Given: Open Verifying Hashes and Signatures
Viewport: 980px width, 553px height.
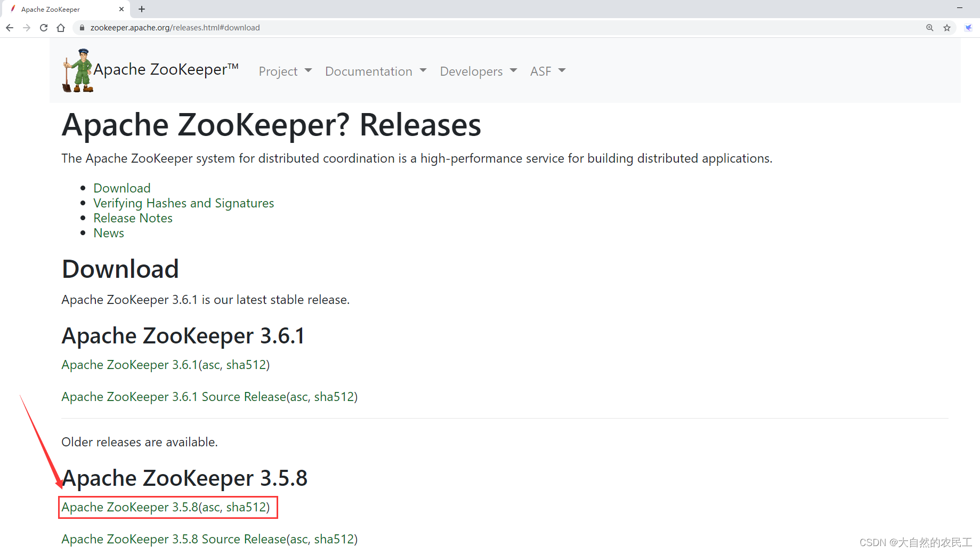Looking at the screenshot, I should pos(183,203).
